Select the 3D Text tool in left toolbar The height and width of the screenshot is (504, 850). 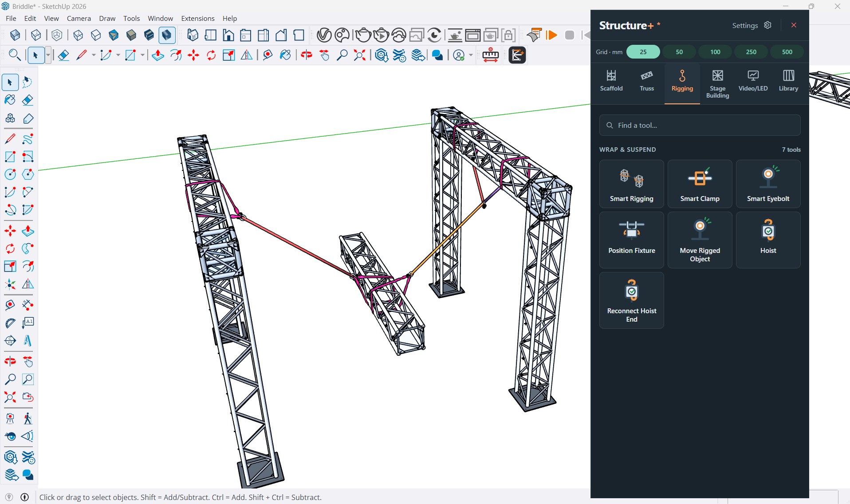point(28,341)
